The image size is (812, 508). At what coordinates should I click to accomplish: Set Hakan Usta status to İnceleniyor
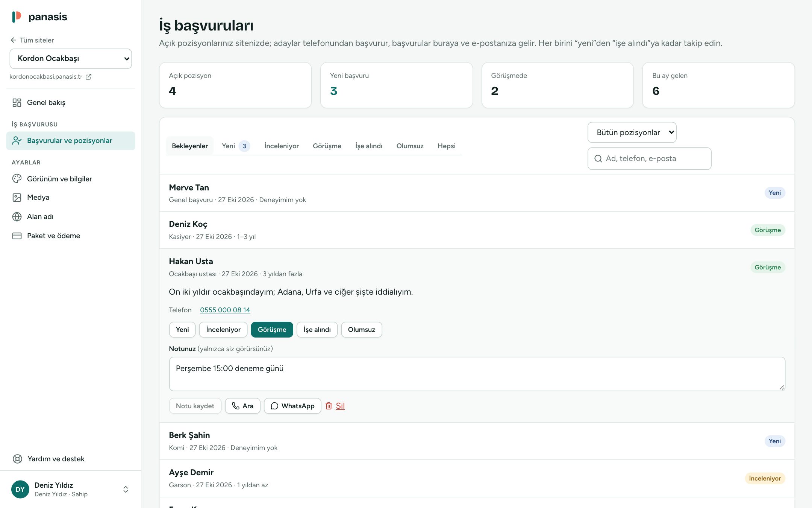click(x=223, y=330)
